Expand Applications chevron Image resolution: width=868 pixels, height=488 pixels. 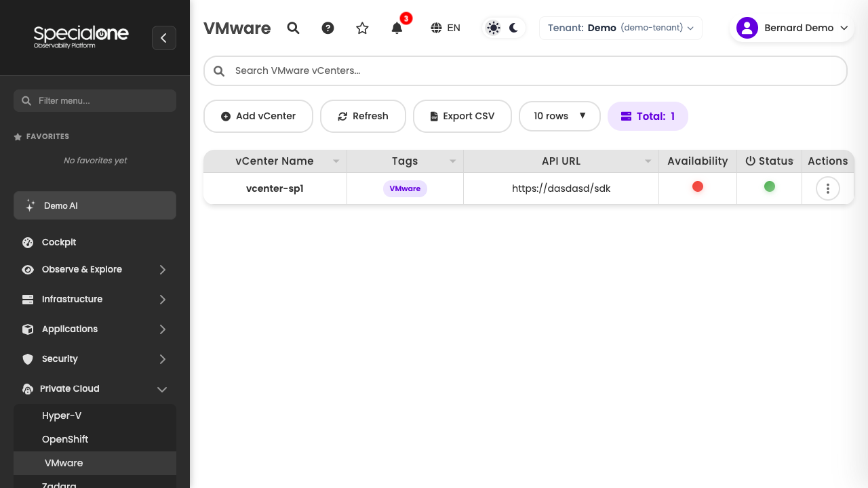tap(162, 329)
